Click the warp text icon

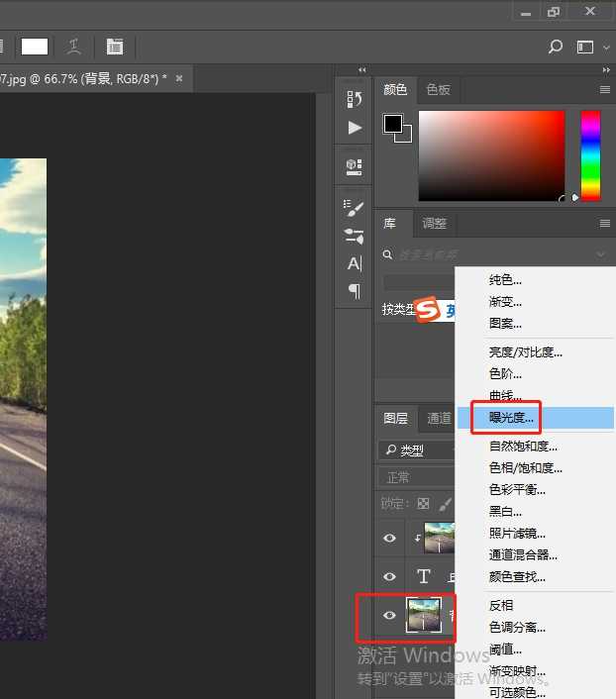point(73,47)
